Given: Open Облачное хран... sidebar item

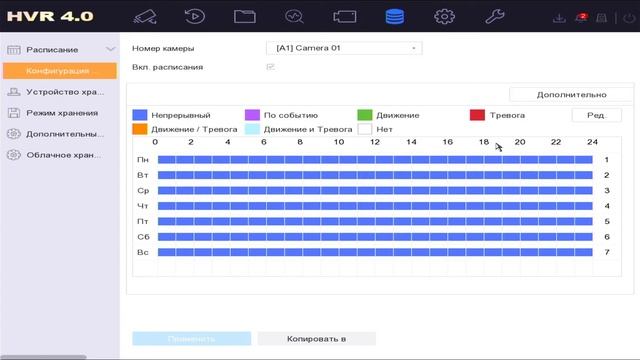Looking at the screenshot, I should click(x=60, y=155).
